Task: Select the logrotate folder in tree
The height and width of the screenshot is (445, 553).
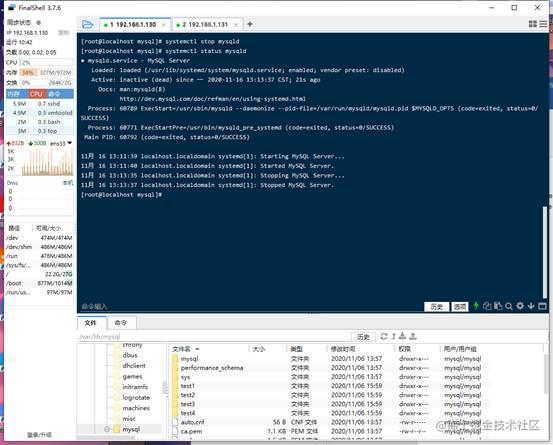Action: [x=136, y=397]
